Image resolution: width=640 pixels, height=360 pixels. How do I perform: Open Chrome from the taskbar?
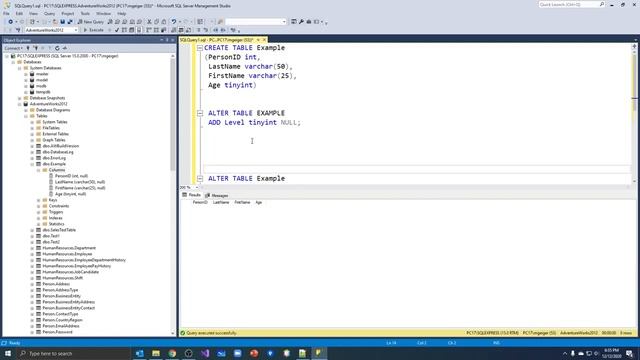(172, 353)
